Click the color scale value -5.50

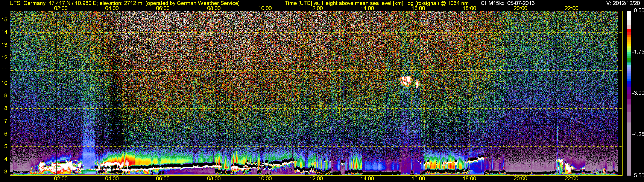coord(638,175)
